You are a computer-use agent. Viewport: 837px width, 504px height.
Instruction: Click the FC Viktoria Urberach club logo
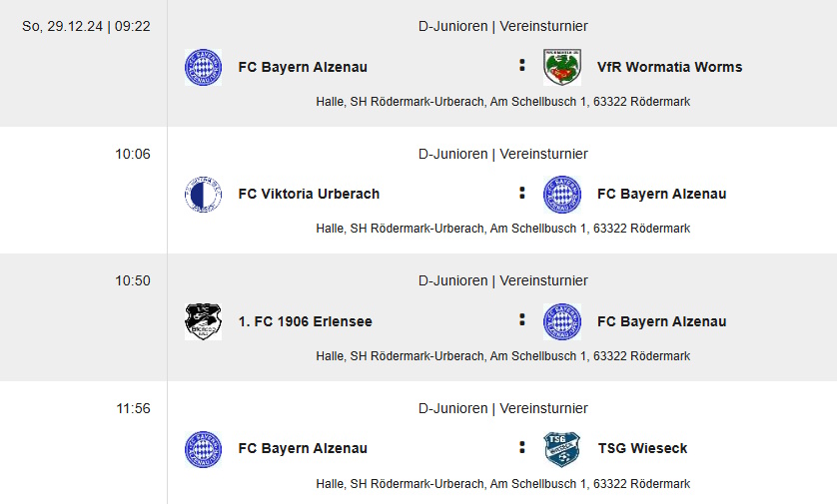pos(203,195)
